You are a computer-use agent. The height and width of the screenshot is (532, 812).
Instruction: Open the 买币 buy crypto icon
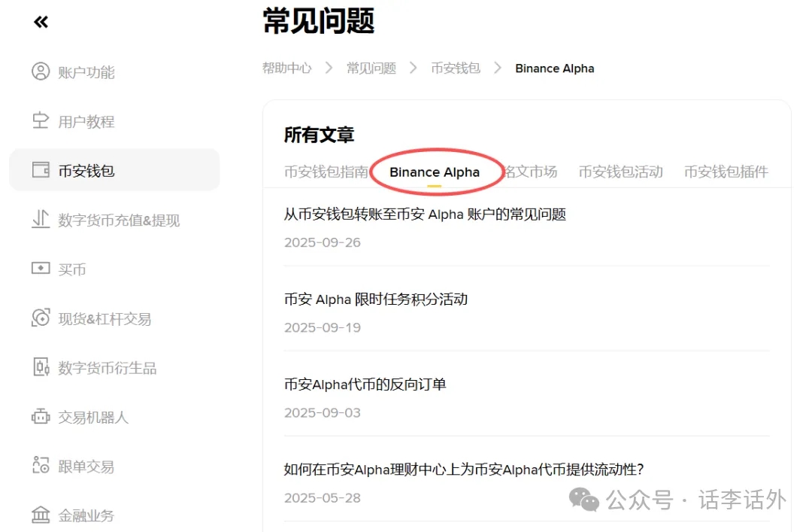pyautogui.click(x=41, y=269)
